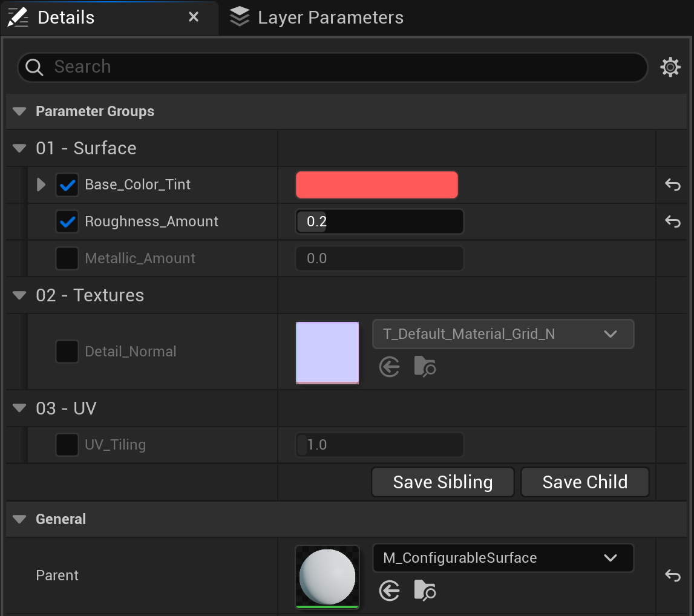The image size is (694, 616).
Task: Click the Layer Parameters stack icon
Action: coord(240,17)
